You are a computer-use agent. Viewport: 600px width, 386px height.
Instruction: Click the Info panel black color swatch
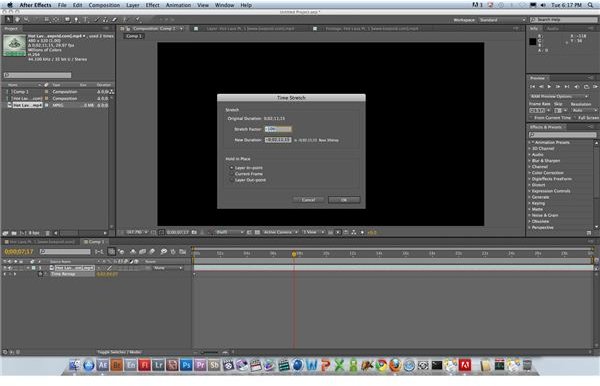tap(533, 42)
